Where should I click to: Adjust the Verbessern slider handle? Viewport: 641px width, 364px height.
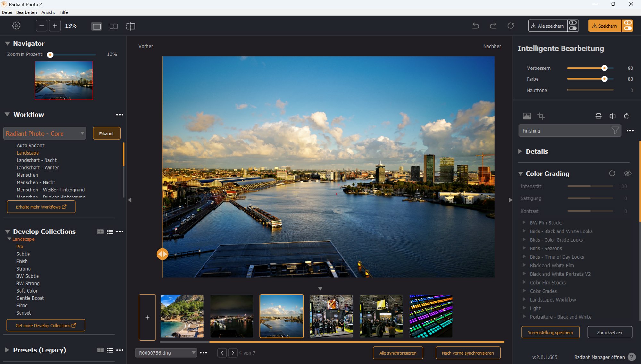604,68
